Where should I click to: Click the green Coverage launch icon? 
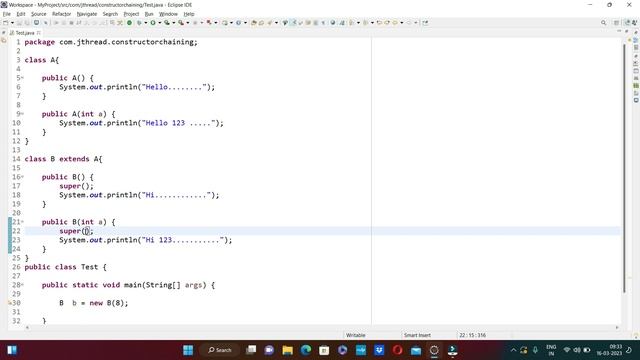(x=167, y=23)
